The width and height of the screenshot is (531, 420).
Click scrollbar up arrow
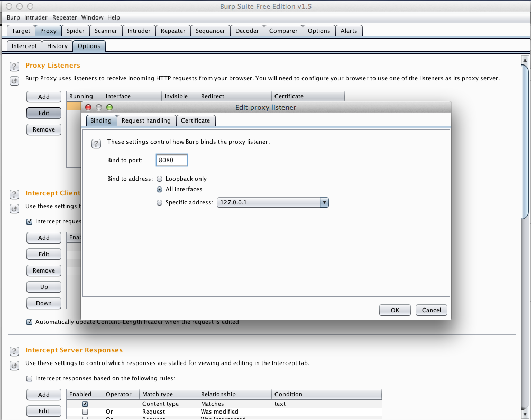point(525,60)
